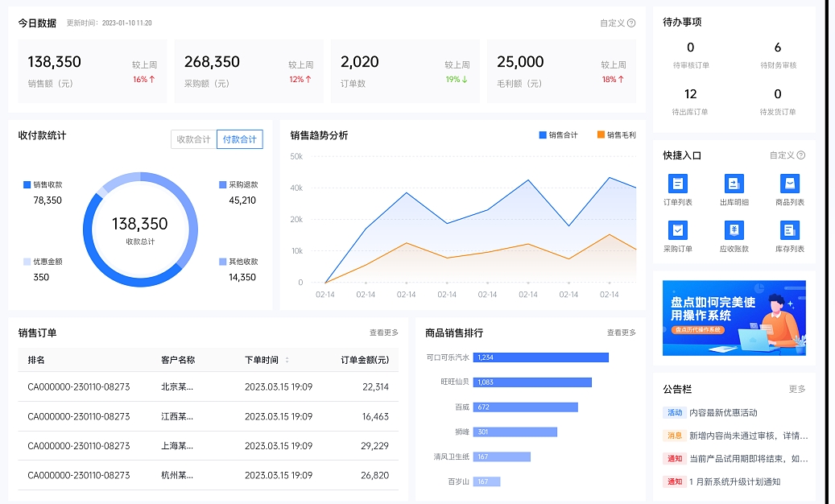
Task: Select the 付款合计 tab
Action: tap(241, 138)
